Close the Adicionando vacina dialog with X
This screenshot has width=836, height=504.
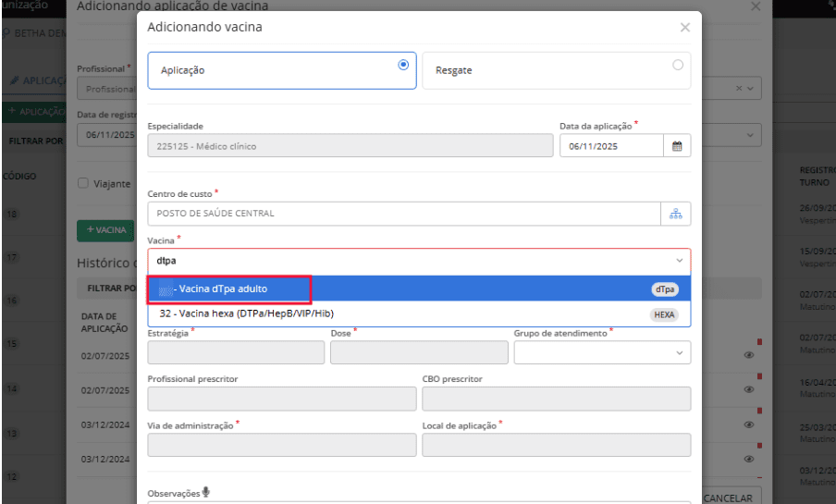(x=684, y=28)
